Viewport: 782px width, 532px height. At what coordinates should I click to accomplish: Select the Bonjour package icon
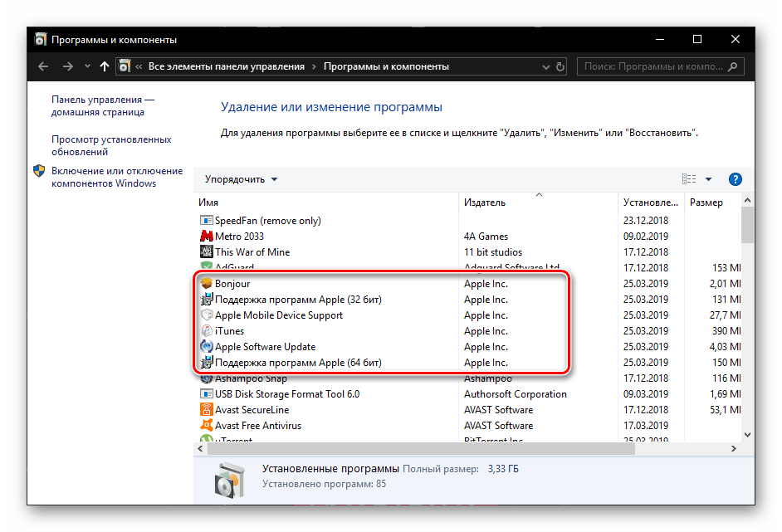[207, 284]
